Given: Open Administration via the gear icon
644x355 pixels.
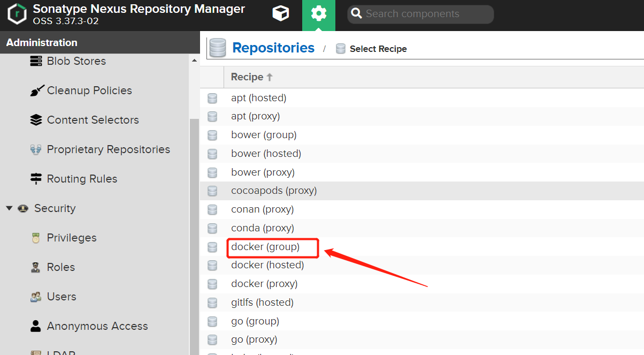Looking at the screenshot, I should click(x=319, y=14).
